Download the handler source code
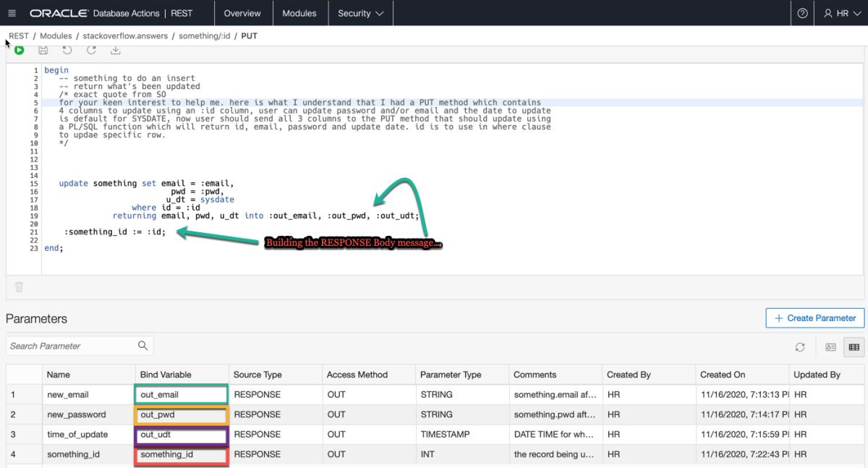868x468 pixels. 115,50
